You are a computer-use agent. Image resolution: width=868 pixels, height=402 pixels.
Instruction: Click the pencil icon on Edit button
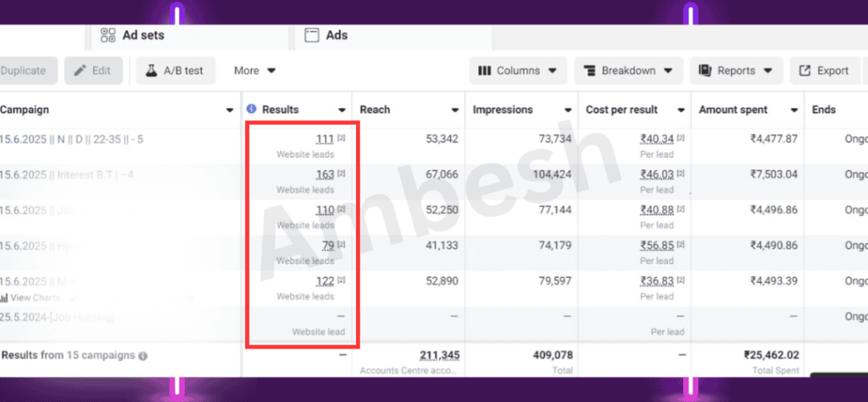[81, 70]
